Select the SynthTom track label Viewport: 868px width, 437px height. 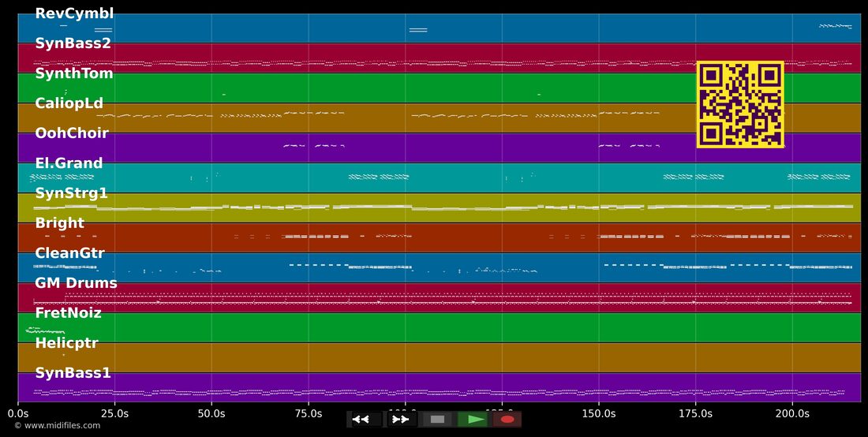74,73
